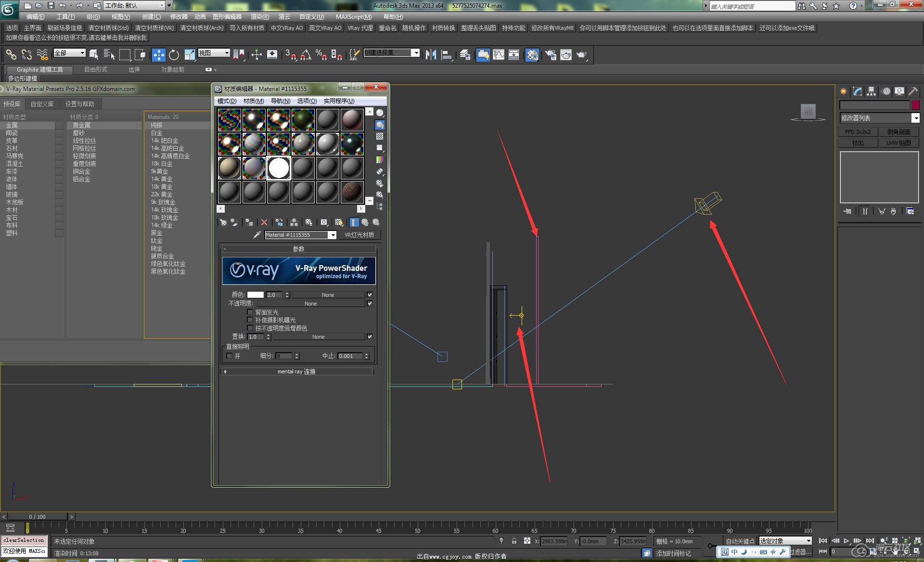Click the white 颜色 color swatch

point(256,295)
